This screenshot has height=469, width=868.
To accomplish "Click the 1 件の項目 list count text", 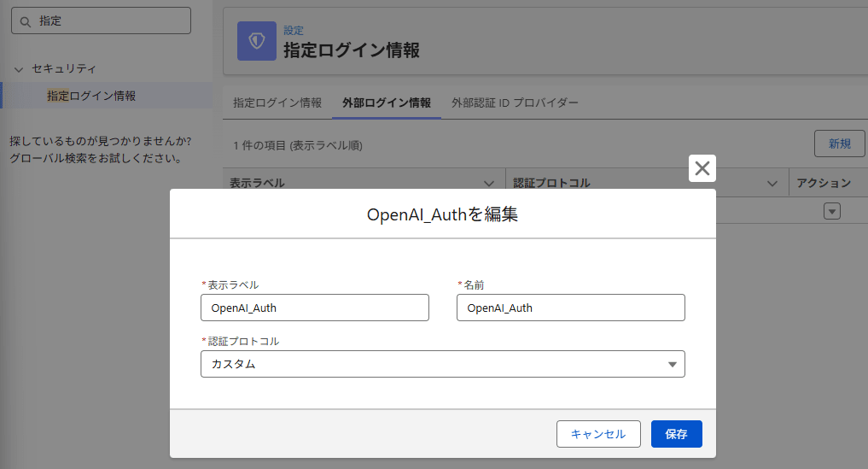I will (298, 145).
